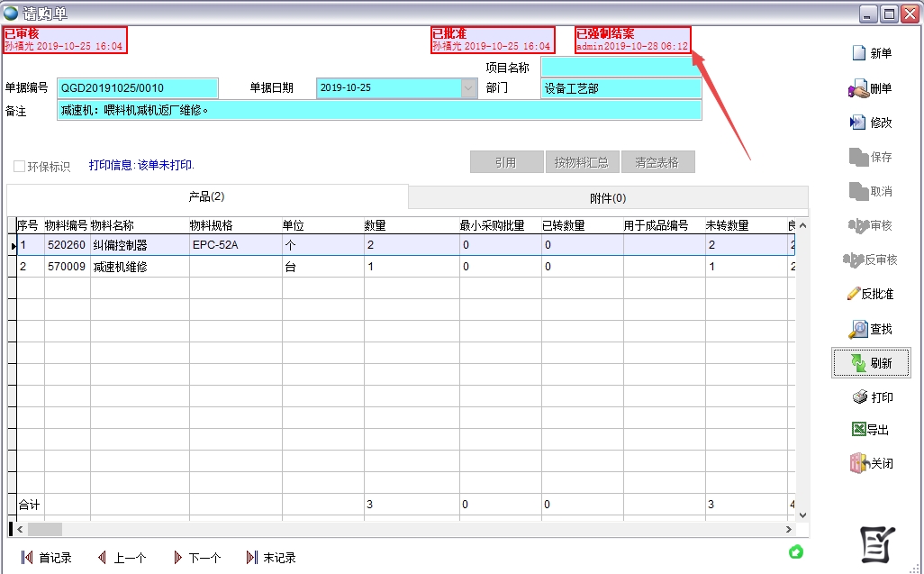Click the 修改 edit icon

[857, 123]
